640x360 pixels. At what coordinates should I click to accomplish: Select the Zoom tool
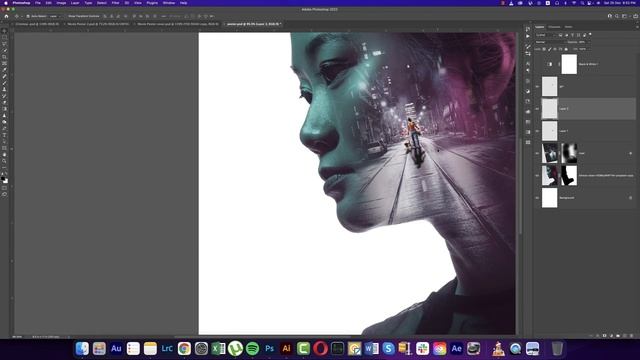(4, 161)
